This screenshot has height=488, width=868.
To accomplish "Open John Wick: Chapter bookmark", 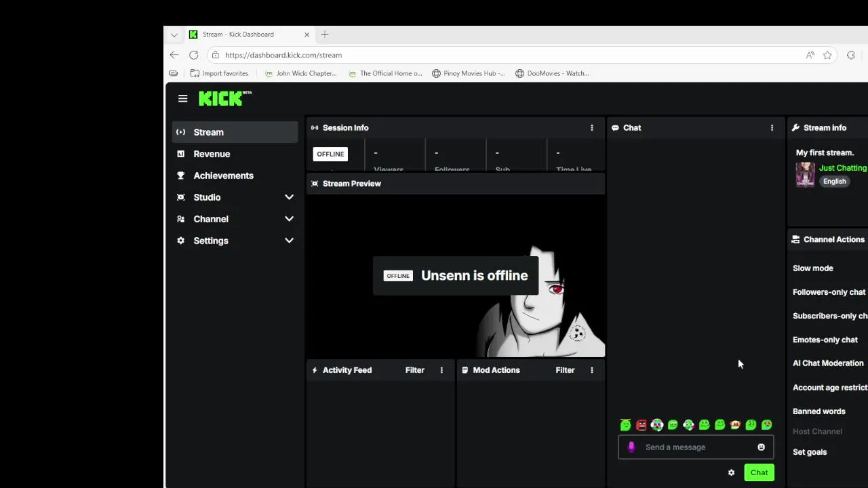I will [300, 73].
